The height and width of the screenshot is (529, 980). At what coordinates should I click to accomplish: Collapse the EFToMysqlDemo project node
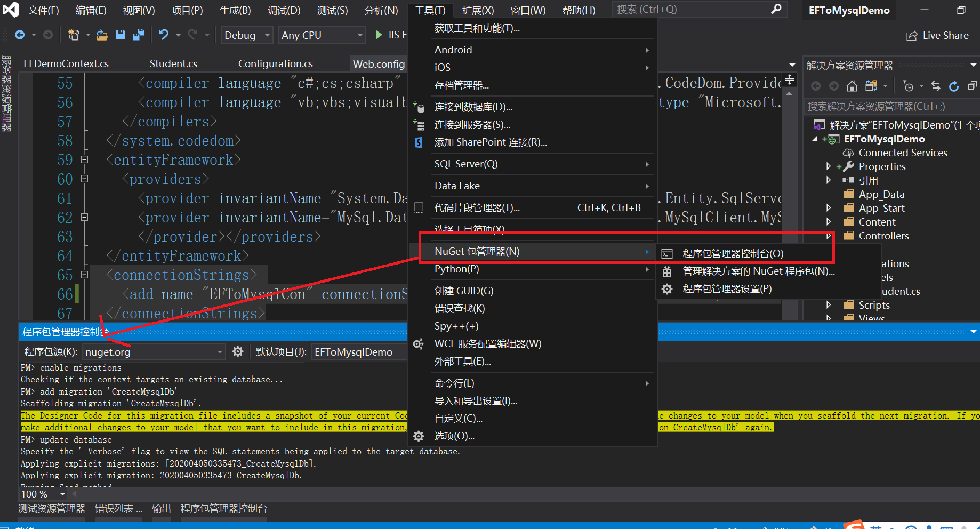[x=815, y=139]
